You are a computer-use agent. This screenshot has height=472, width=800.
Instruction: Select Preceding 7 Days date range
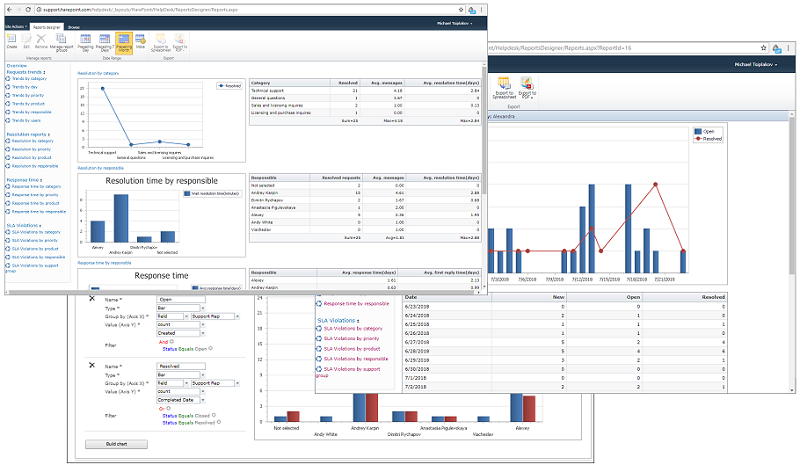(105, 43)
